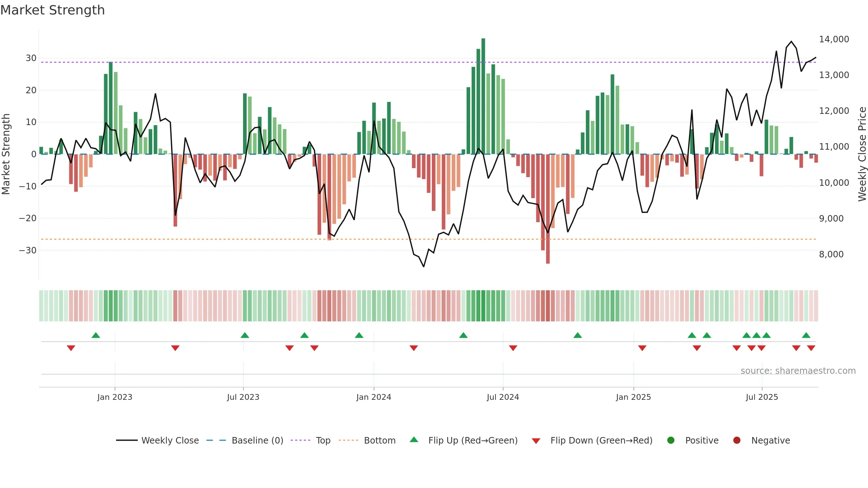The image size is (868, 488).
Task: Click the green Flip Up triangle in legend
Action: click(x=414, y=440)
